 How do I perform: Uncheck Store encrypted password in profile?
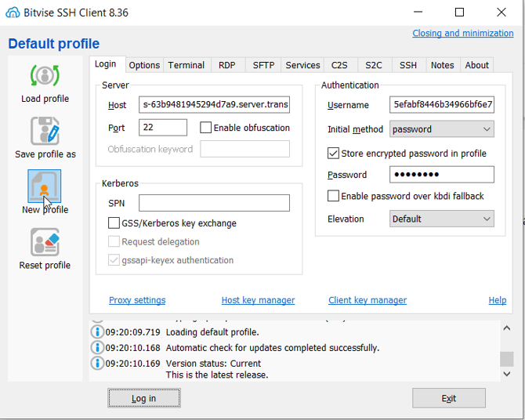point(333,154)
